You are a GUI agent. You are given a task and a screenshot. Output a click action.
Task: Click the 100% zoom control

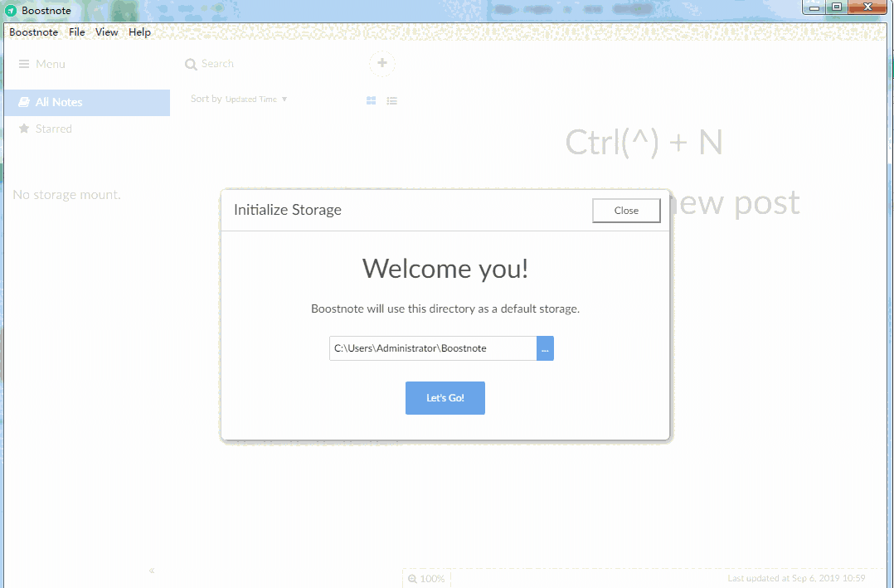click(426, 578)
